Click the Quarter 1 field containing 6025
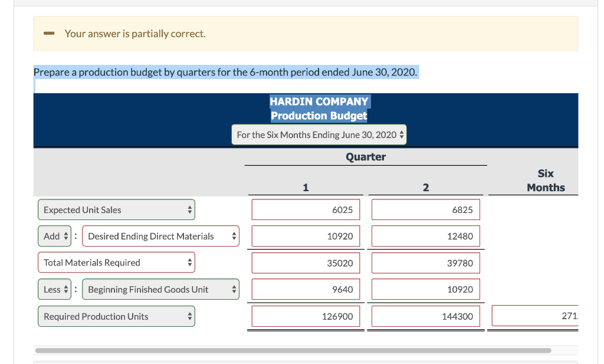The width and height of the screenshot is (604, 364). pyautogui.click(x=306, y=209)
